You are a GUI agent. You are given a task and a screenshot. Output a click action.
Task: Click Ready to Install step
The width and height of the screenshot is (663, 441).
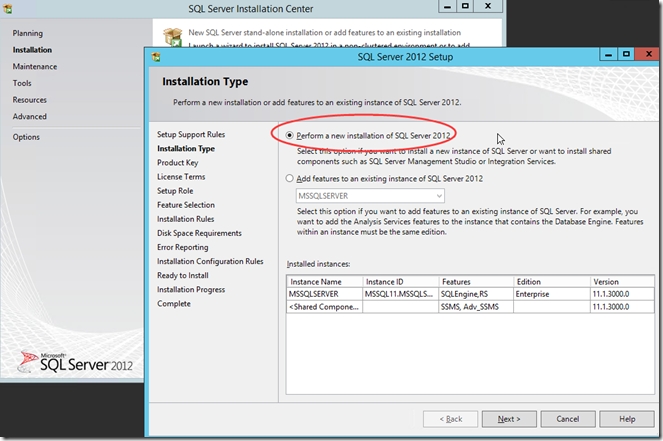coord(182,275)
